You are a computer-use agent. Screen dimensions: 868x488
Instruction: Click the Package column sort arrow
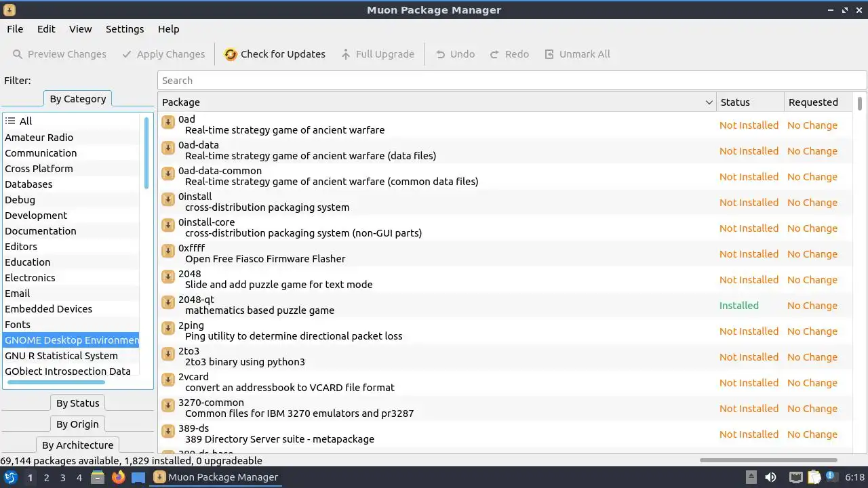point(709,102)
